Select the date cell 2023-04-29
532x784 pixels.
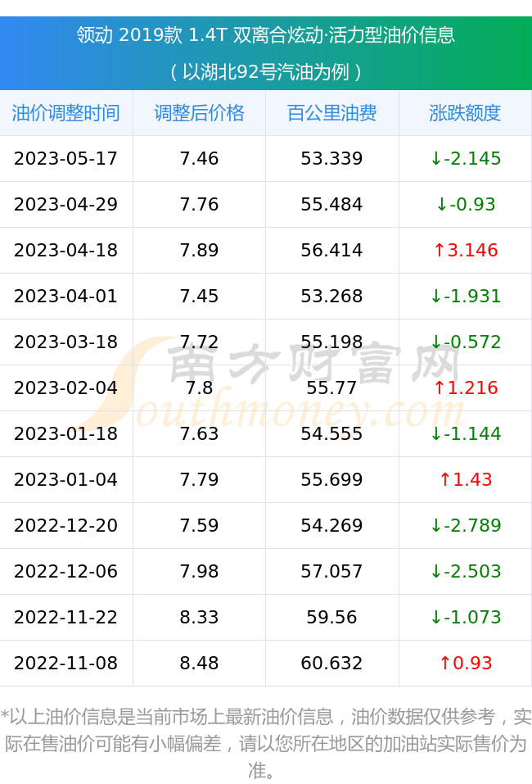(x=66, y=205)
